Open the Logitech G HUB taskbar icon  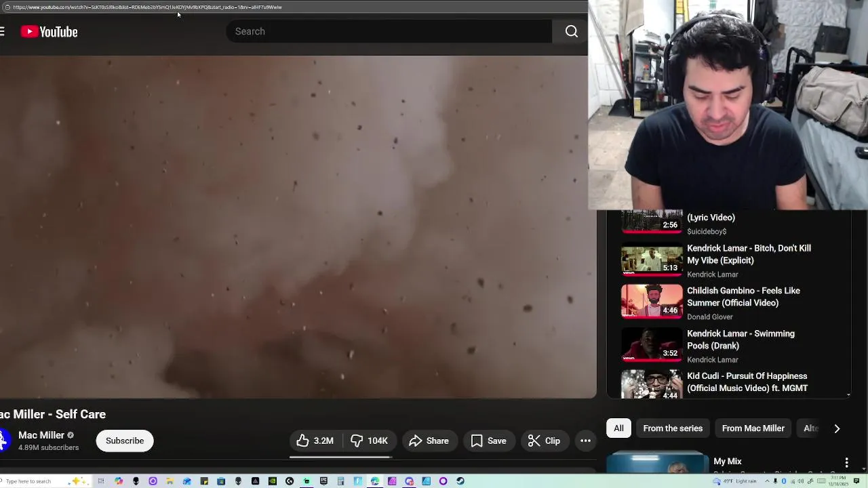(290, 481)
